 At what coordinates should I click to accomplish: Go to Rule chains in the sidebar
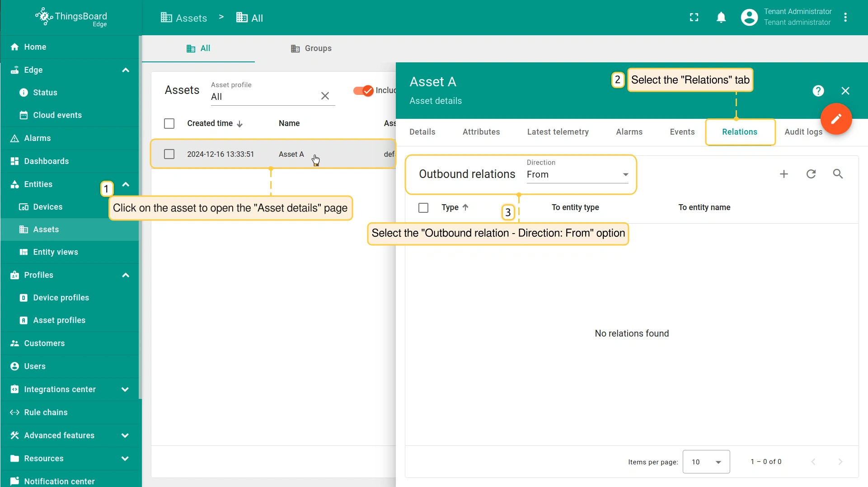pyautogui.click(x=46, y=412)
